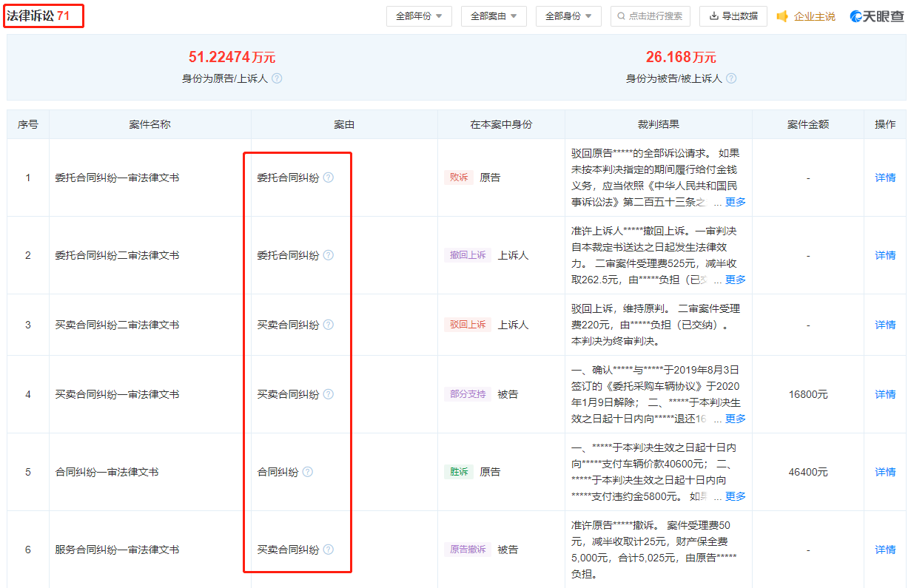Click help icon beside 身份为被告/被上诉人
This screenshot has height=588, width=911.
click(731, 78)
